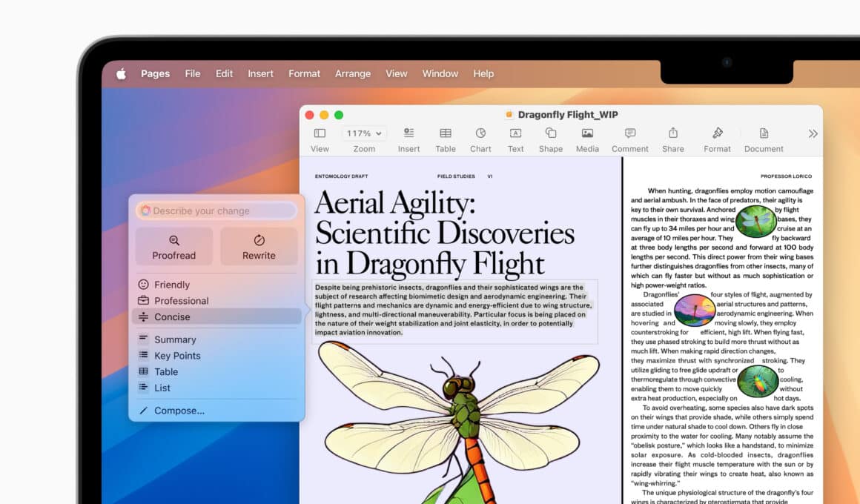
Task: Open the Edit menu
Action: (x=224, y=73)
